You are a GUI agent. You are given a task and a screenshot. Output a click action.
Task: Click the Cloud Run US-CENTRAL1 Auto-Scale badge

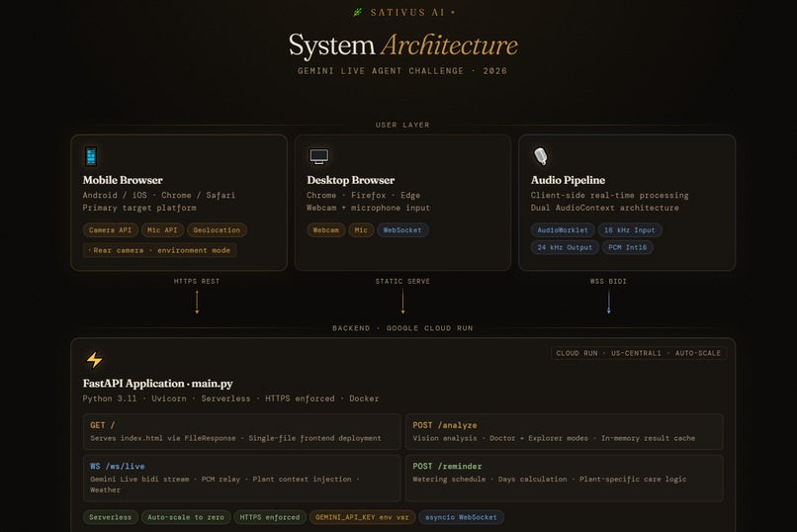coord(639,353)
